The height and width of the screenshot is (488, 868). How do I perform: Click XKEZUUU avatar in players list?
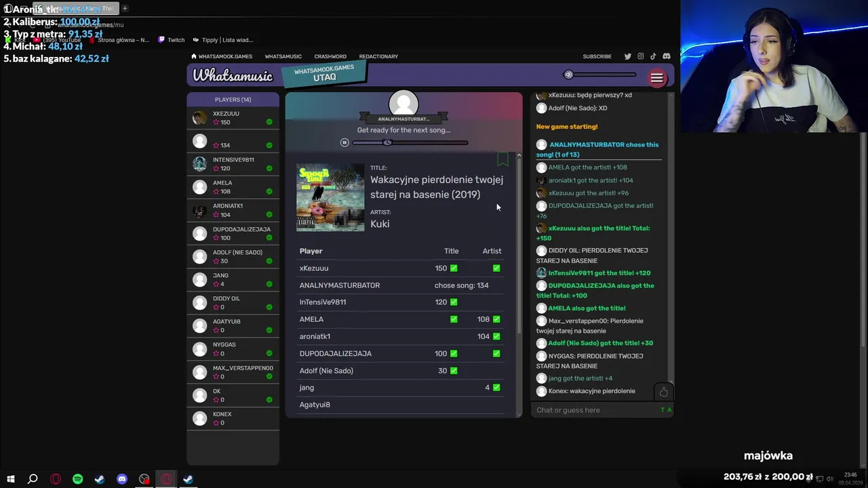click(199, 118)
